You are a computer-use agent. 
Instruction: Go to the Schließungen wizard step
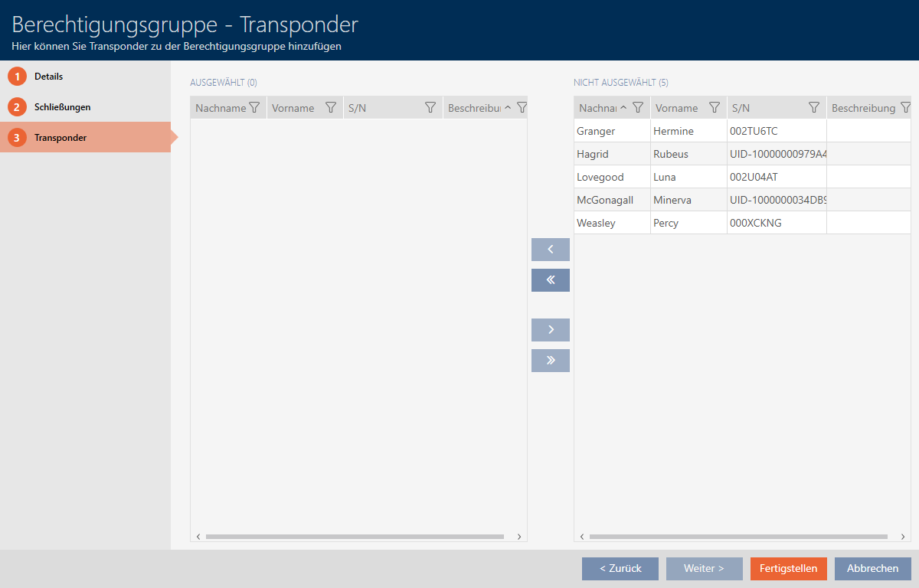tap(62, 107)
